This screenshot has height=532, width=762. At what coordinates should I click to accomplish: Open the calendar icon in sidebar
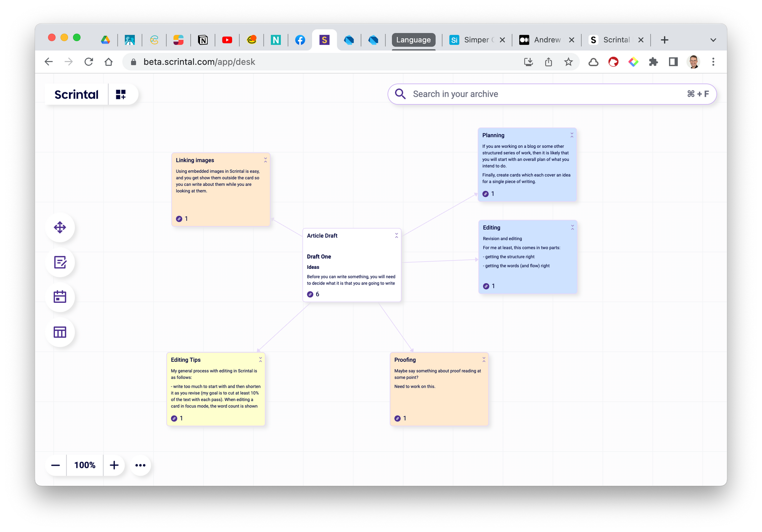pos(60,297)
